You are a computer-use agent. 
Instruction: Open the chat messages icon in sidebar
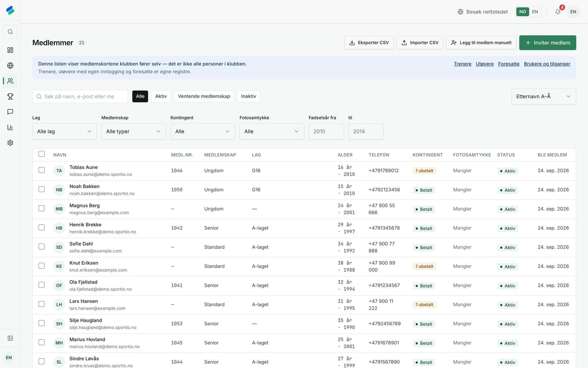10,112
